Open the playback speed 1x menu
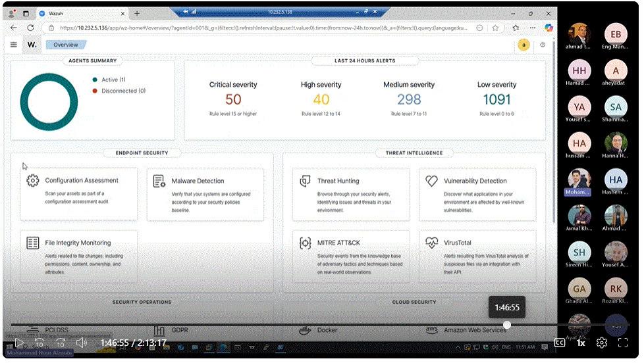The image size is (644, 363). pos(581,343)
